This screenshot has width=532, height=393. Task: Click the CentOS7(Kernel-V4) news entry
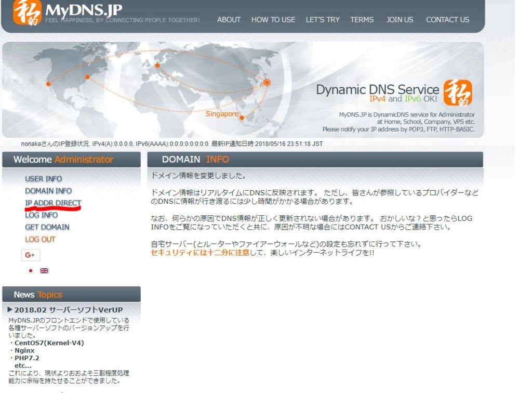pos(49,343)
